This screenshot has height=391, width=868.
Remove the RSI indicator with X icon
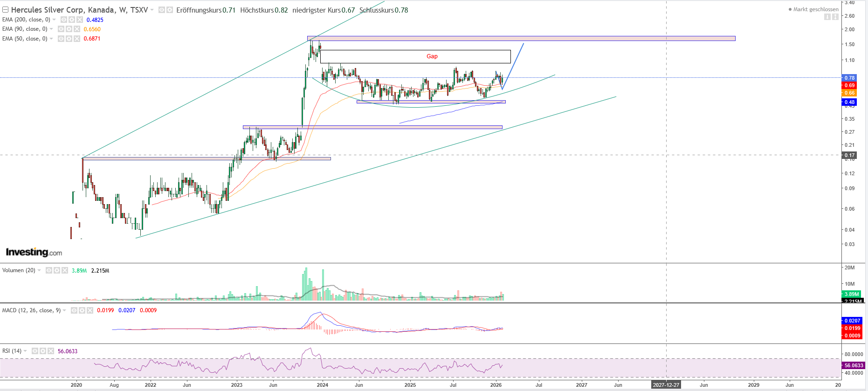[51, 351]
